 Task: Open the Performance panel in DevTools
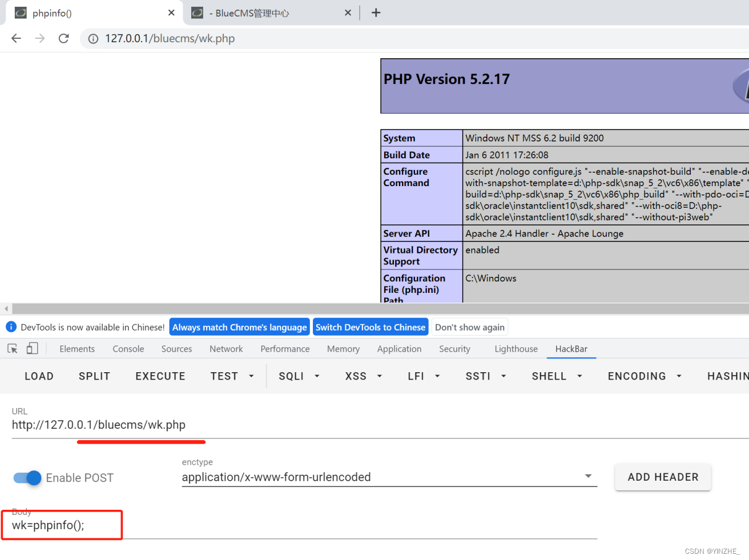click(285, 349)
